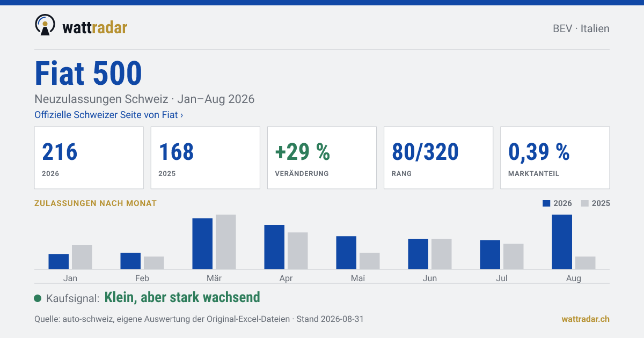This screenshot has width=644, height=338.
Task: Click the gray 2025 bar for Jun
Action: 442,254
